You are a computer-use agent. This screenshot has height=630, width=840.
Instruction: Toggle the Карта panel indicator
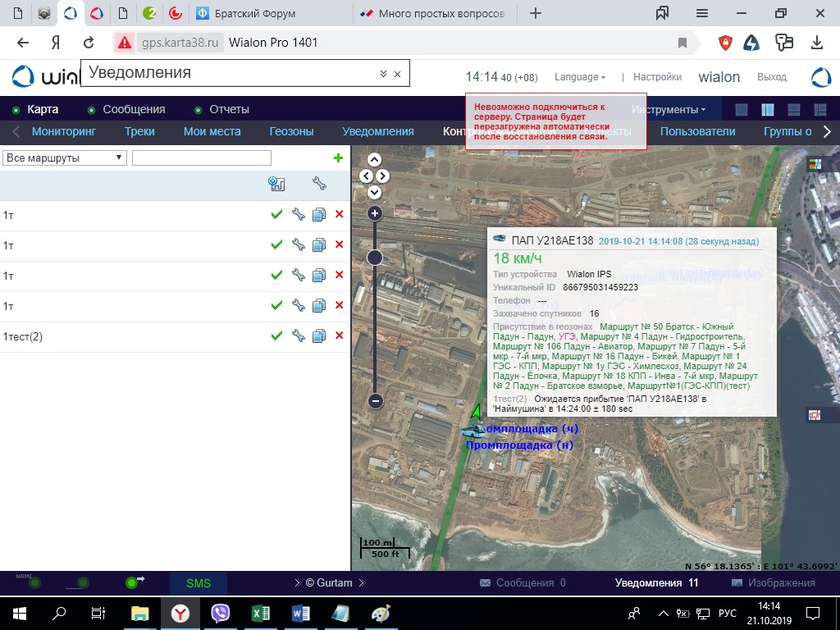[16, 110]
